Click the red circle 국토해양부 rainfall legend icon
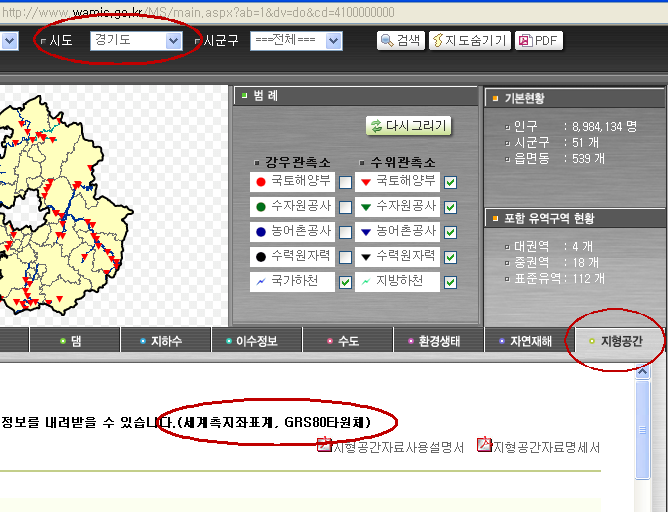 [x=261, y=182]
